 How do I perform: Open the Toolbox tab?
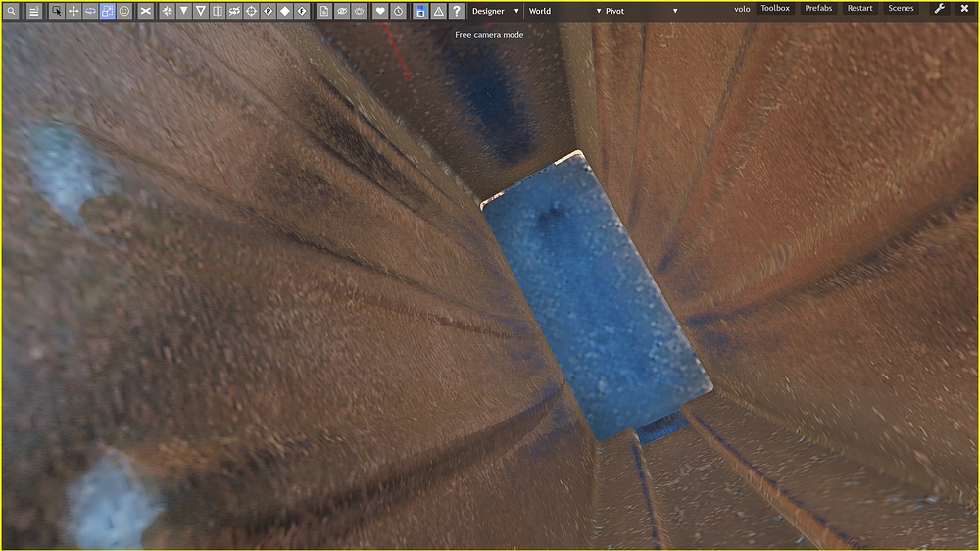tap(775, 9)
